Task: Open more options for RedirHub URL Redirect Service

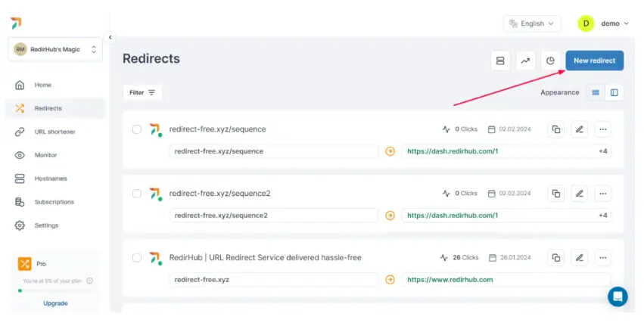Action: 603,258
